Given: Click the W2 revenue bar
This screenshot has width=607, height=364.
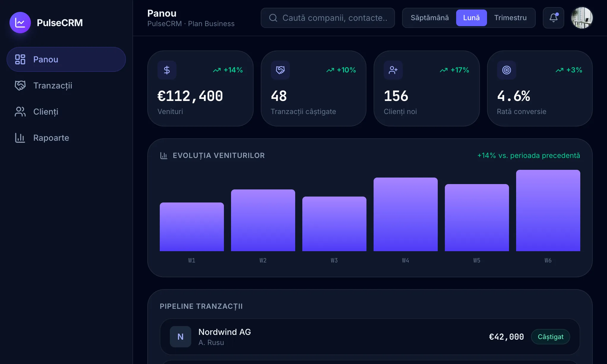Looking at the screenshot, I should click(263, 220).
